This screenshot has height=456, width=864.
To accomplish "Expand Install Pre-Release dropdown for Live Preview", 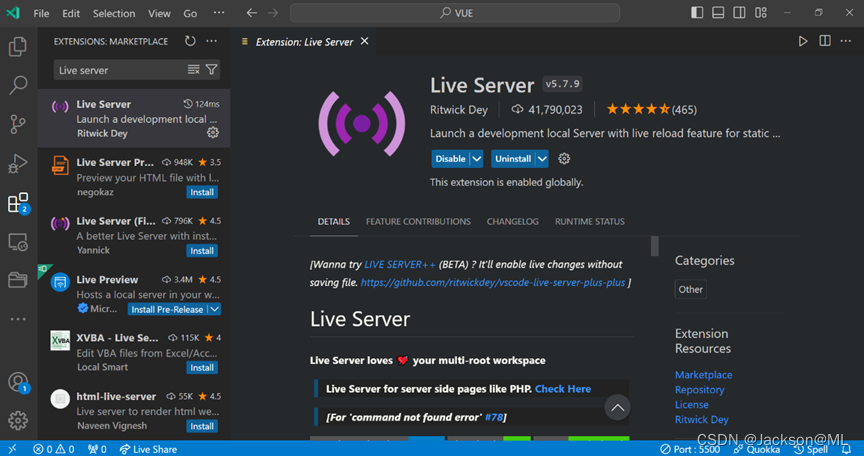I will tap(214, 309).
